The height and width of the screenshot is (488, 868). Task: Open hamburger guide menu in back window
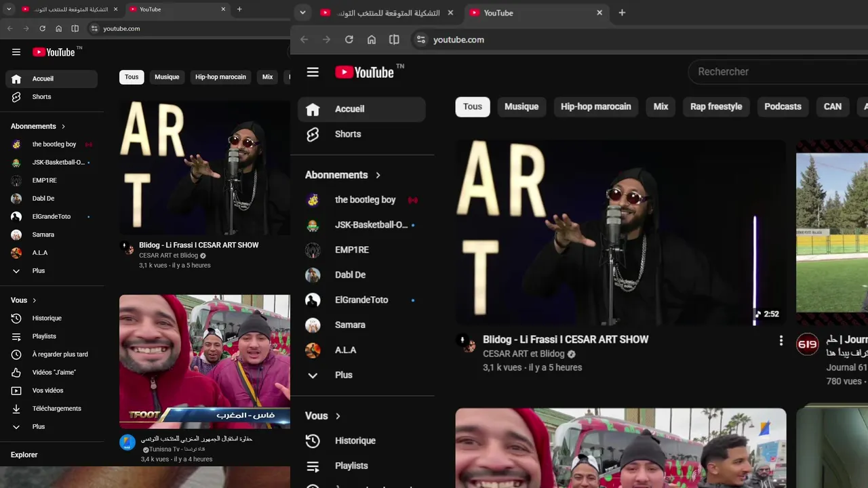pyautogui.click(x=16, y=52)
